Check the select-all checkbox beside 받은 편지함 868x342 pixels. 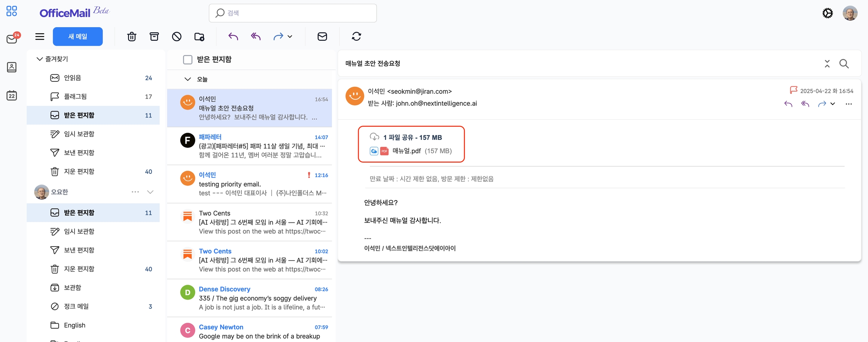tap(188, 60)
